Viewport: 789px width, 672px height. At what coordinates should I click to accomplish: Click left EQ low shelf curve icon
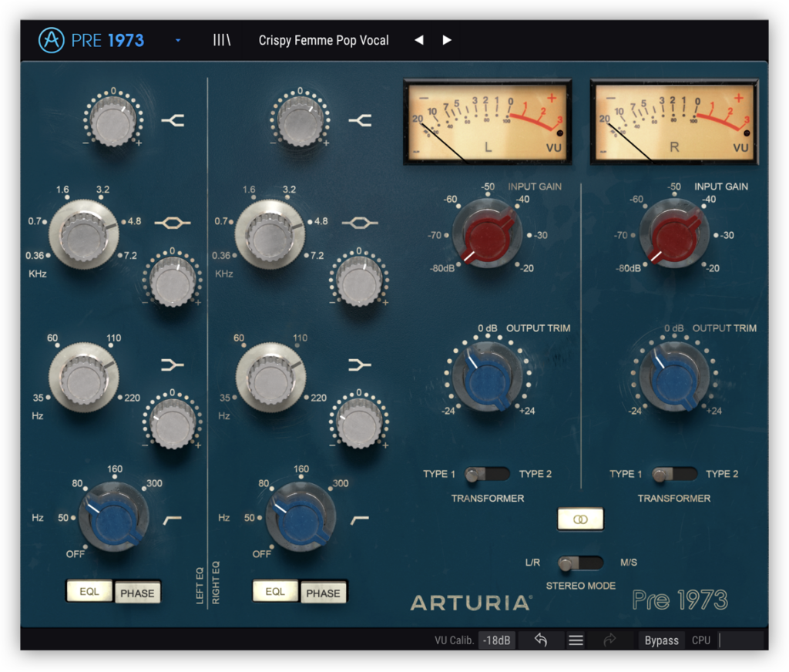coord(173,365)
